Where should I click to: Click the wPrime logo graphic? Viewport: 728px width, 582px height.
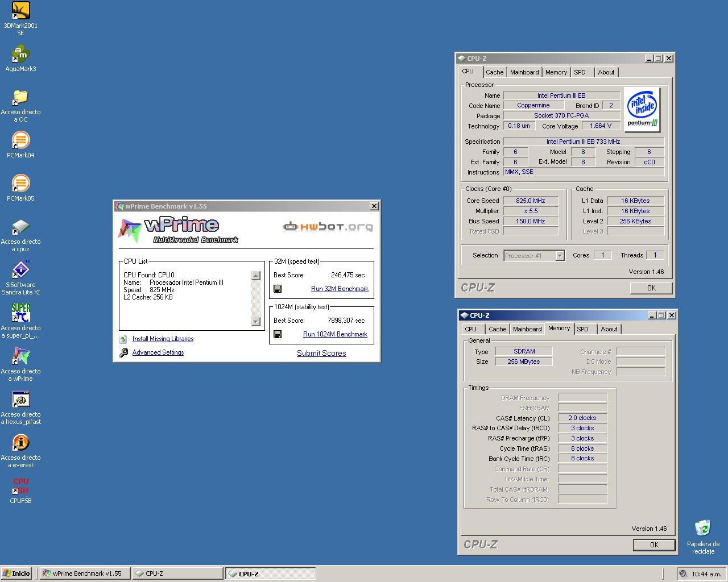click(177, 230)
